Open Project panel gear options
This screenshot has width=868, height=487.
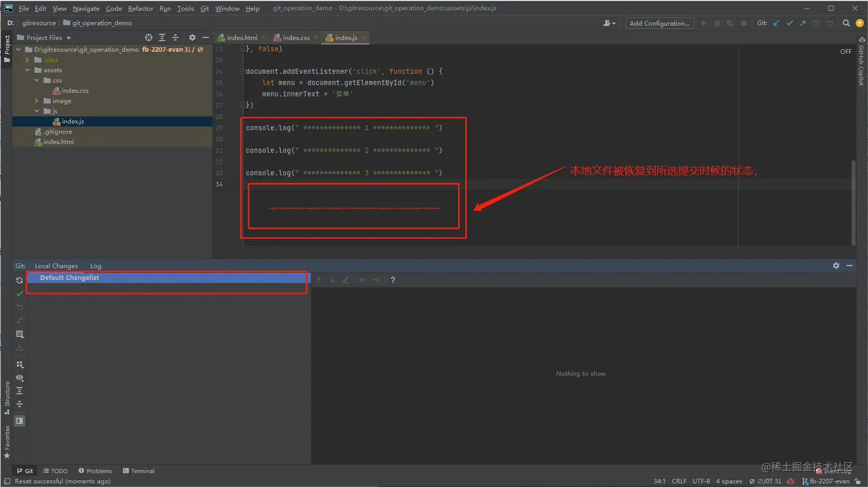192,37
